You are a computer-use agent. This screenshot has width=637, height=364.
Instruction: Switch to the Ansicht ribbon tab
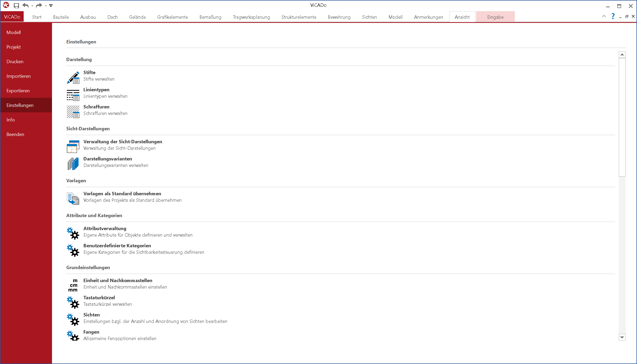tap(462, 17)
